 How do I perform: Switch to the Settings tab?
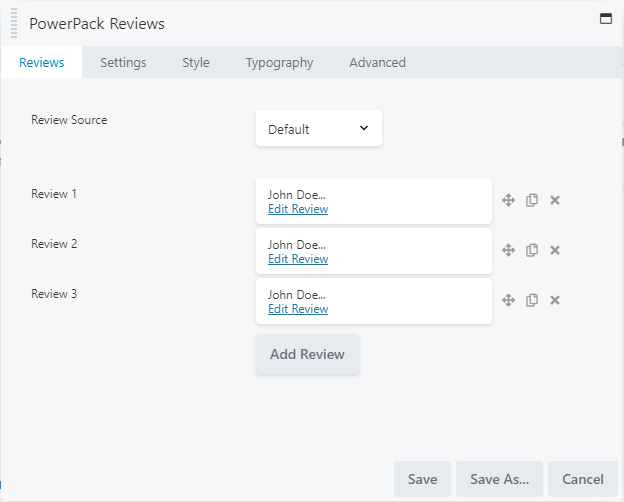(x=123, y=63)
